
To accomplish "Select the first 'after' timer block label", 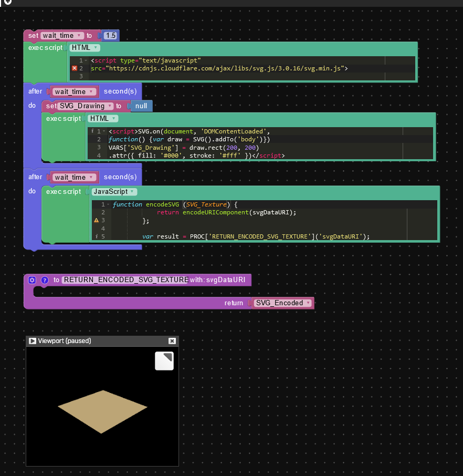I will tap(35, 91).
